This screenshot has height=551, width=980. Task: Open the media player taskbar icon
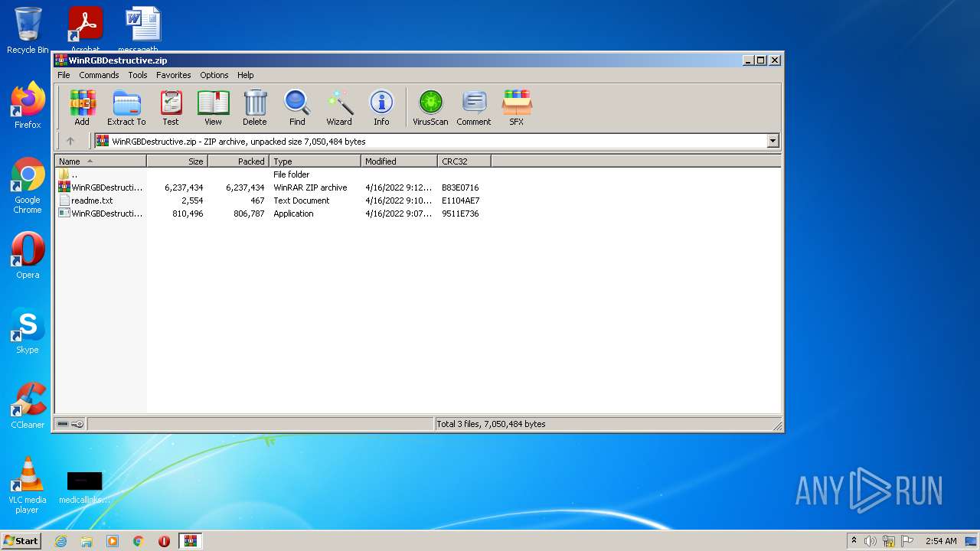click(x=113, y=541)
